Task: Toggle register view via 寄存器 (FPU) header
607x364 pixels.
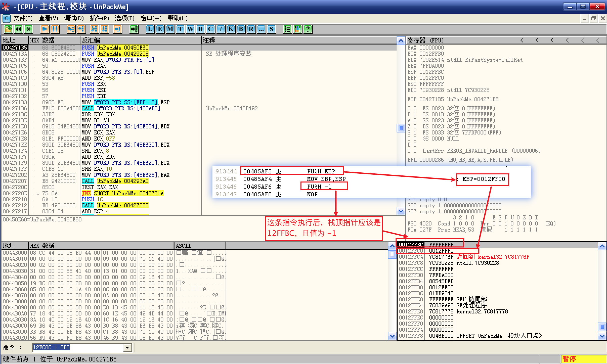Action: pyautogui.click(x=425, y=40)
